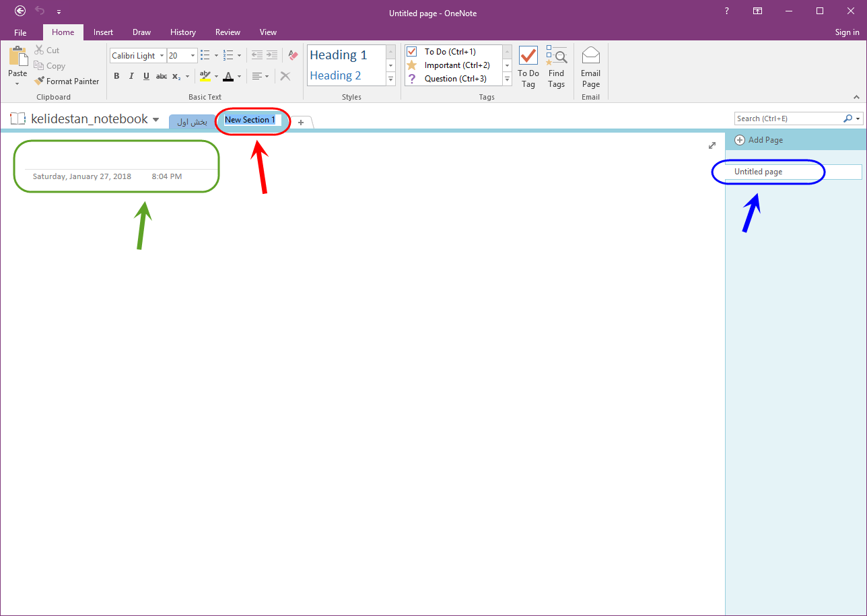This screenshot has height=616, width=867.
Task: Expand the numbering library dropdown arrow
Action: (x=239, y=56)
